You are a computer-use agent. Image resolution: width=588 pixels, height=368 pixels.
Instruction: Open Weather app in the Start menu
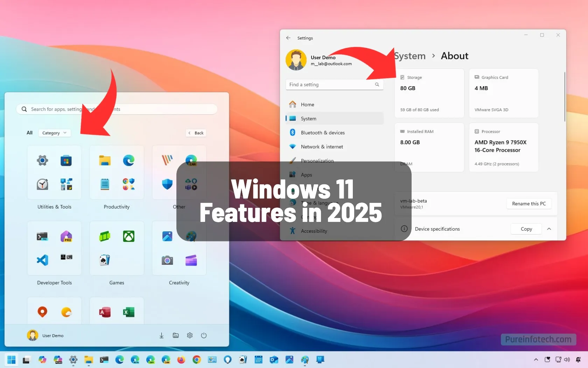click(66, 312)
